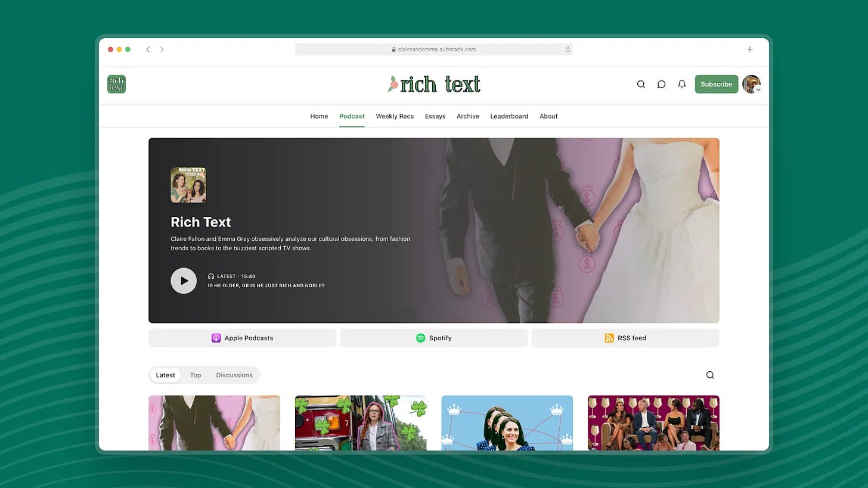The image size is (868, 488).
Task: Click the Rich Text podcast cover art
Action: (188, 185)
